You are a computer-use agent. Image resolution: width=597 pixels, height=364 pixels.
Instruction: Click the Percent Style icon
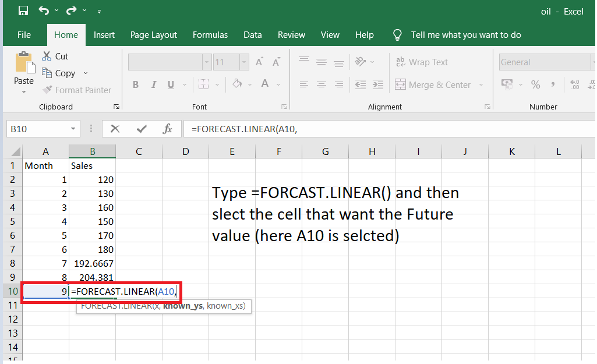pos(535,84)
